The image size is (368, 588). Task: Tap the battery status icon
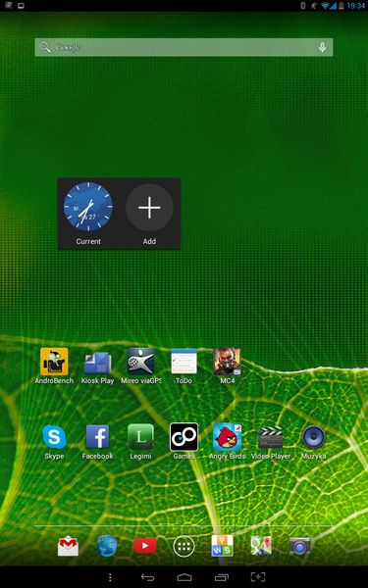[x=342, y=6]
